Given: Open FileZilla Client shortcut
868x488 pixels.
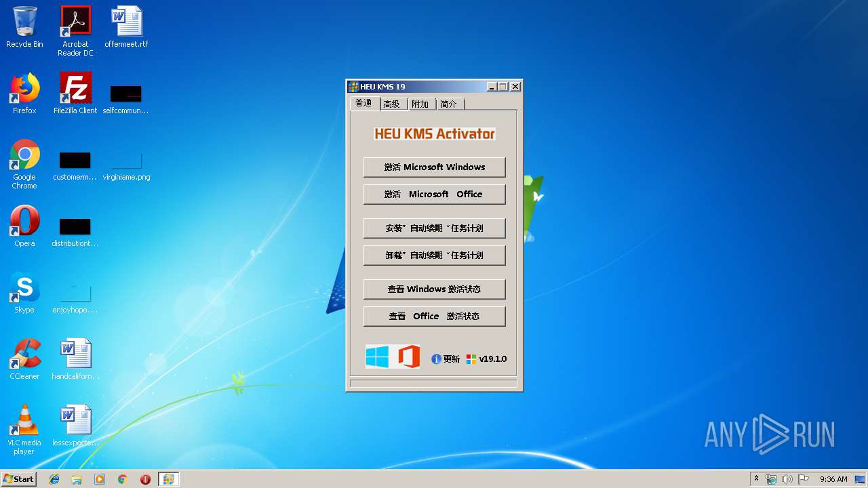Looking at the screenshot, I should [x=75, y=94].
